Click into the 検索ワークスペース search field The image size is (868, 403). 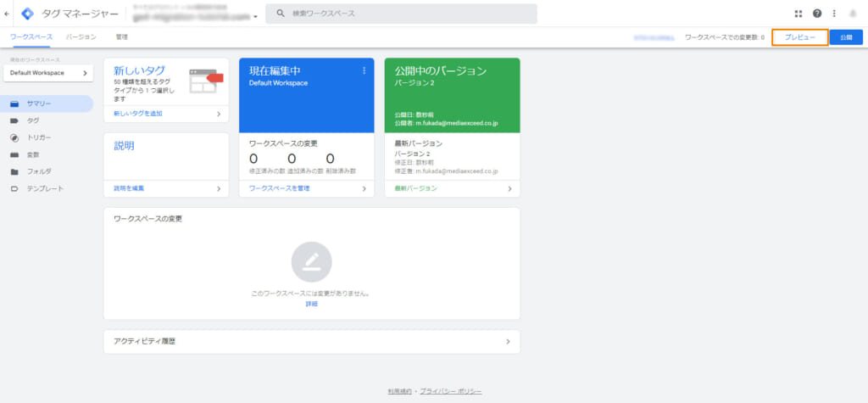pyautogui.click(x=401, y=14)
